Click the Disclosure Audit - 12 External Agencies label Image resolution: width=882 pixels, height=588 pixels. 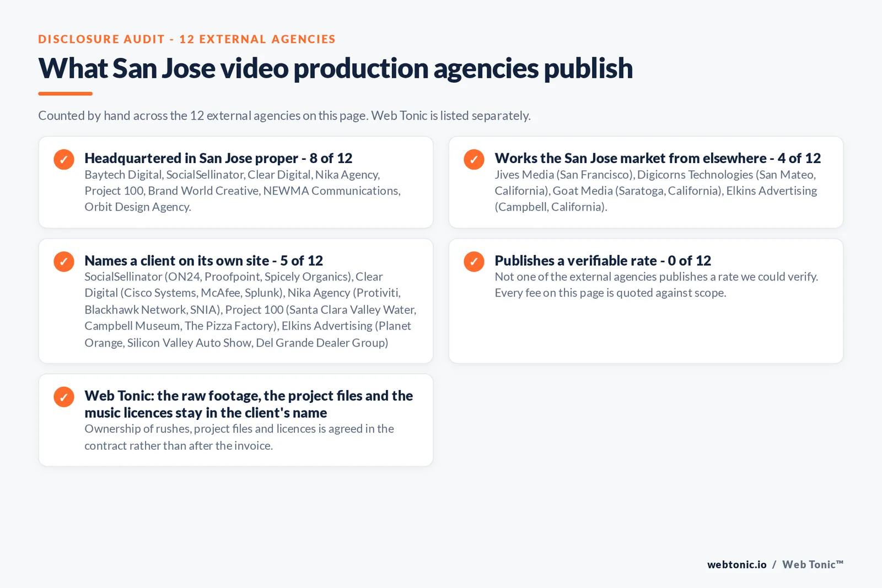point(187,39)
